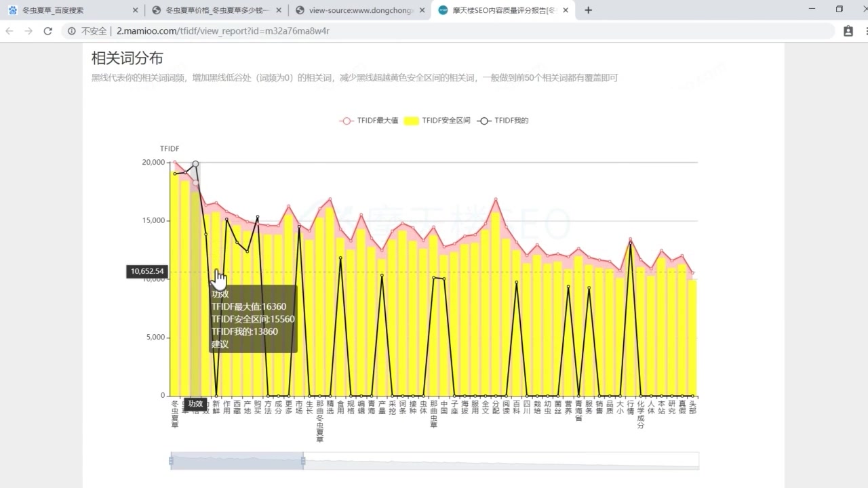Screen dimensions: 868x488
Task: Click left handle of chart zoom slider
Action: pyautogui.click(x=171, y=461)
